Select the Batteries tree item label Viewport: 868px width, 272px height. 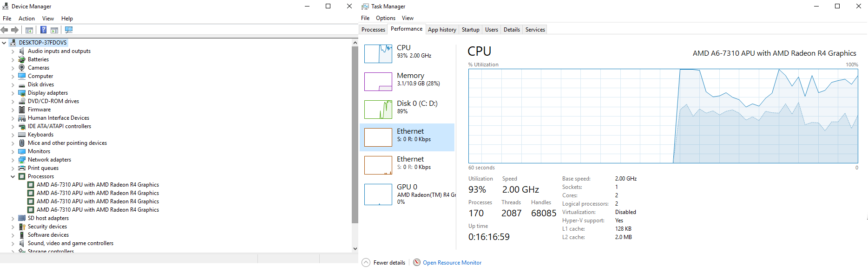38,59
